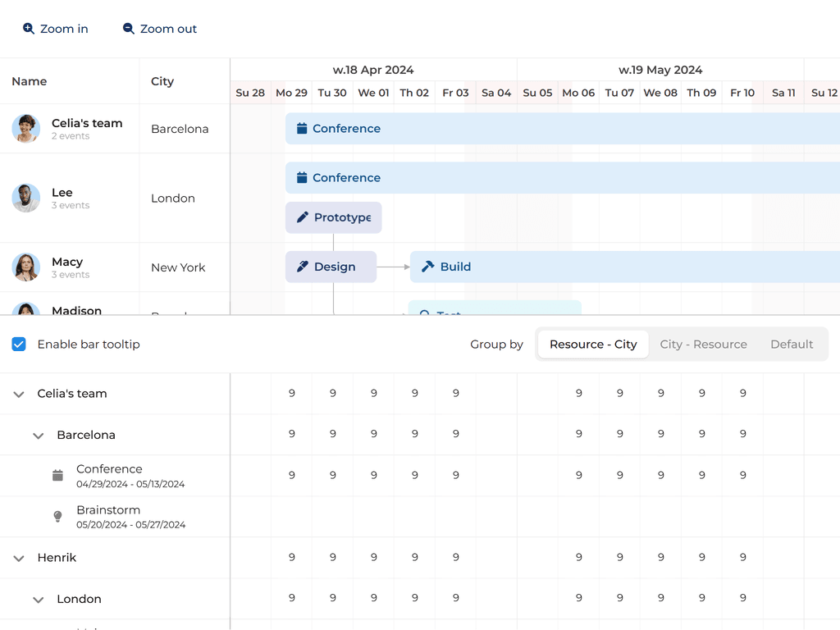Click the lightbulb icon beside Brainstorm
Viewport: 840px width, 630px height.
coord(57,517)
